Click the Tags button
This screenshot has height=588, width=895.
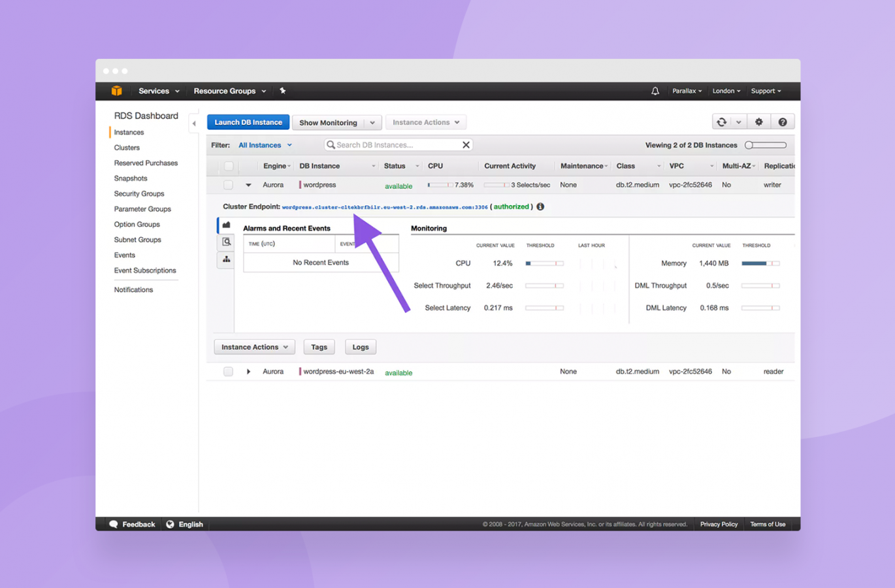tap(319, 347)
